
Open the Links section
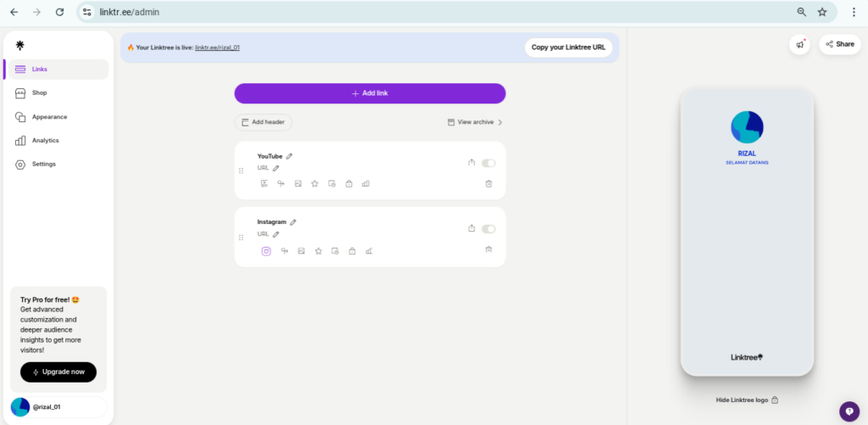click(58, 70)
